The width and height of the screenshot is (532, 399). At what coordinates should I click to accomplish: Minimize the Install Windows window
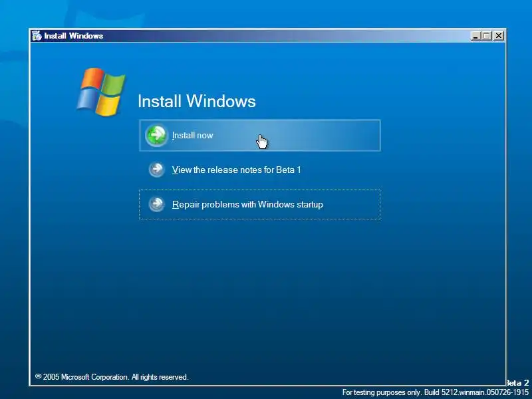(x=475, y=36)
